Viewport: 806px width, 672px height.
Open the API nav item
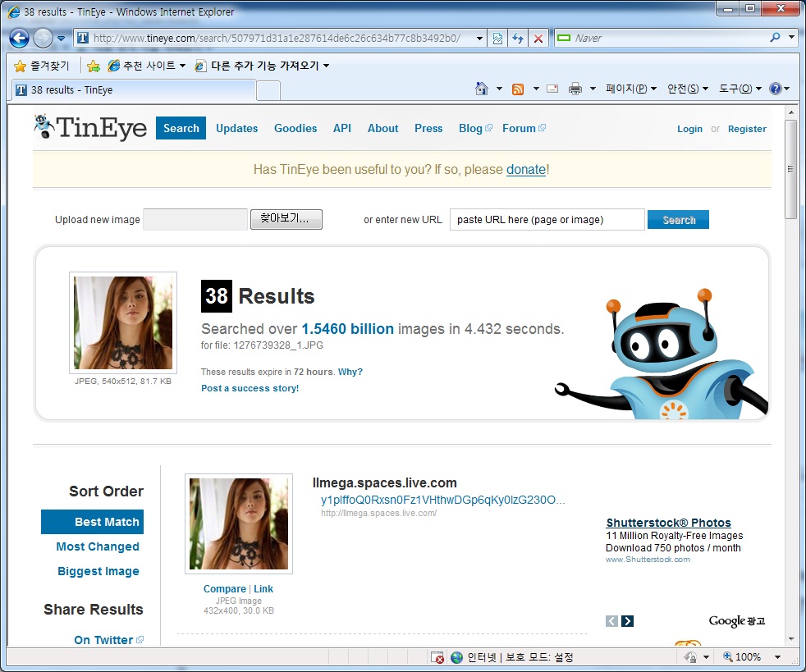pyautogui.click(x=342, y=129)
